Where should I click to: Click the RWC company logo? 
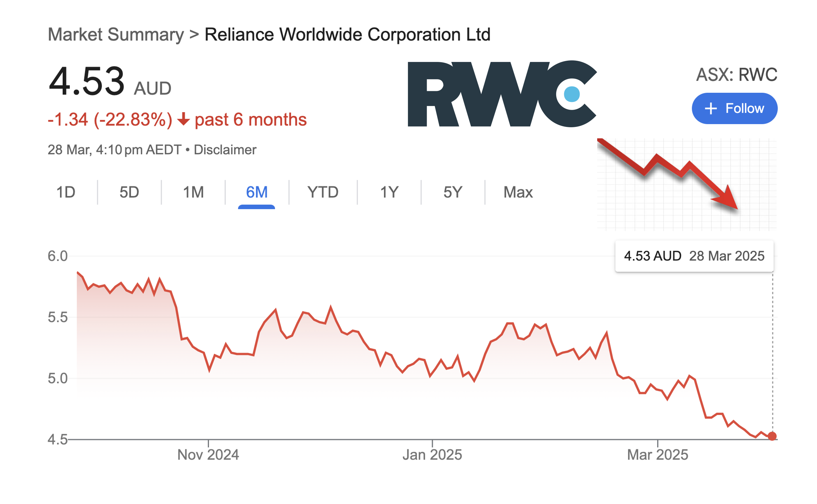coord(502,94)
